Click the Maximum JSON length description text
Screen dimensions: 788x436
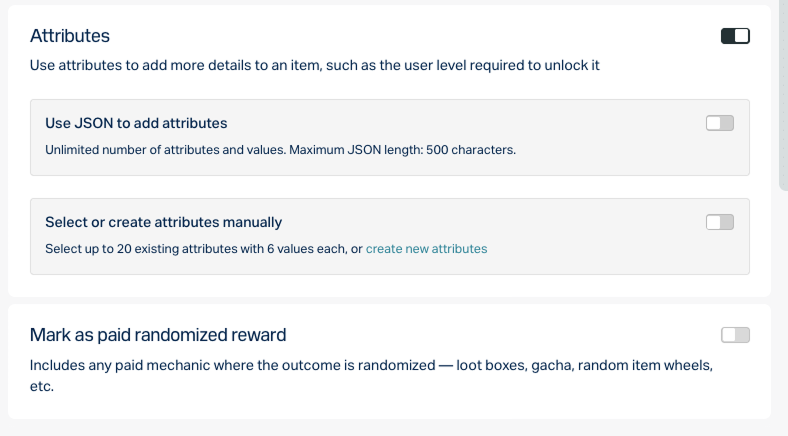[403, 150]
